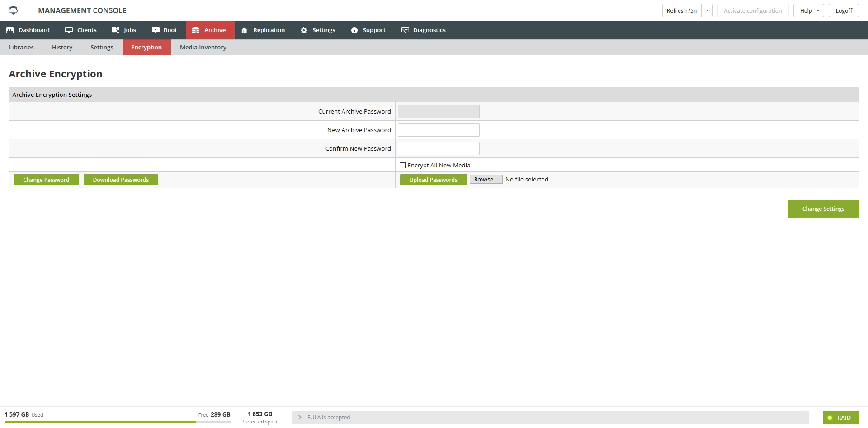Click the Clients monitor icon
The height and width of the screenshot is (428, 868).
pyautogui.click(x=69, y=30)
